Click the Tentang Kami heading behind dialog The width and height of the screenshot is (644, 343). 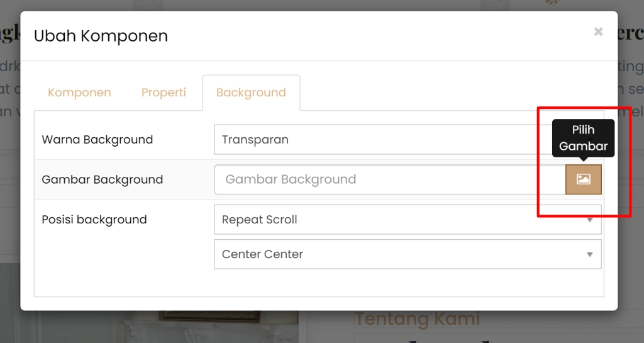(417, 319)
